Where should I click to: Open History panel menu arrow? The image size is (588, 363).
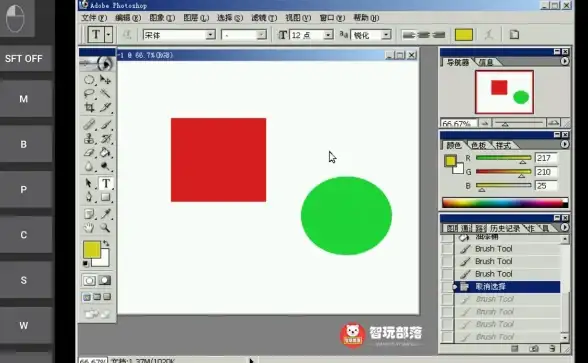pyautogui.click(x=564, y=228)
